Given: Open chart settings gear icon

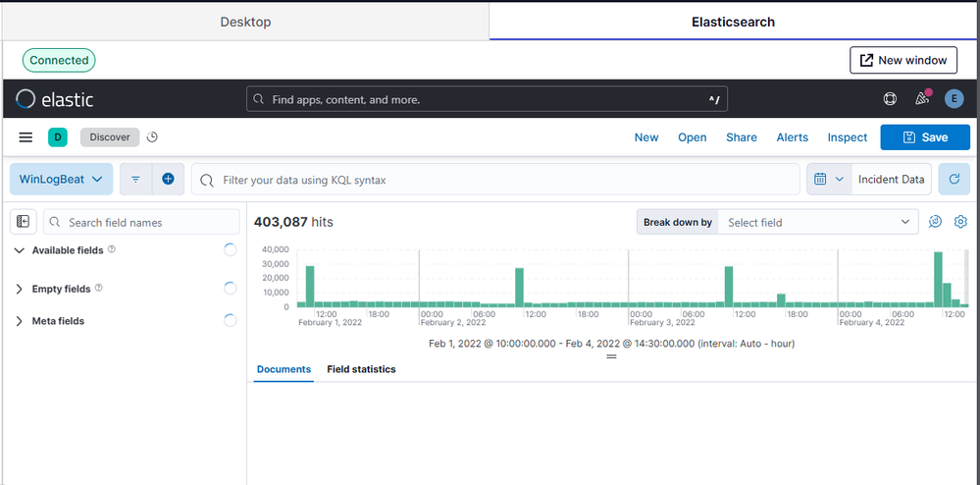Looking at the screenshot, I should tap(960, 222).
